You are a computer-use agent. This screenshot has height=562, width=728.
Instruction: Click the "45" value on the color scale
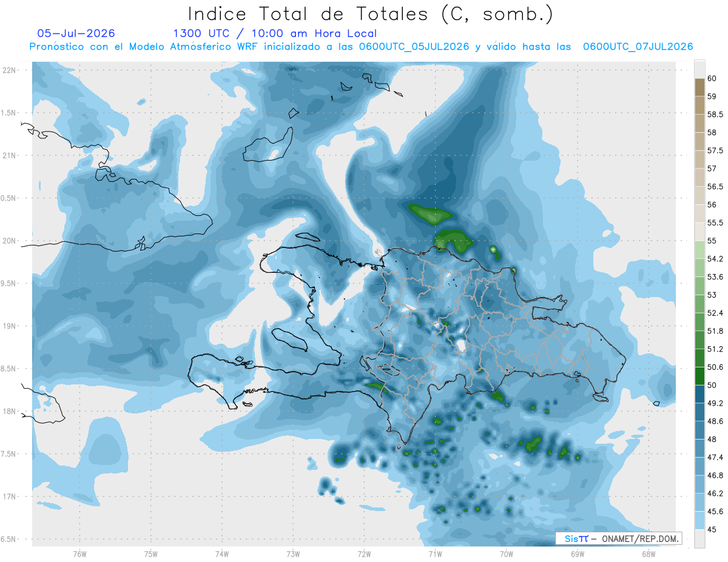712,530
